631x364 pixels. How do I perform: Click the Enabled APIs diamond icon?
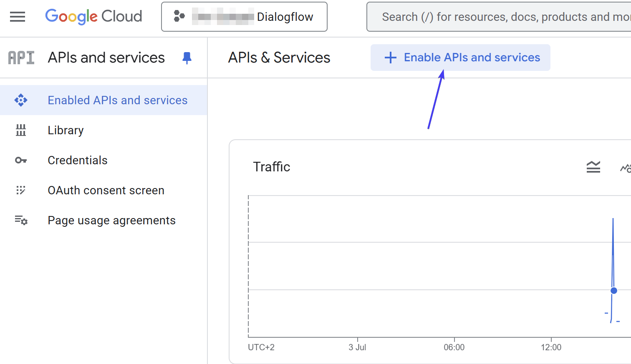click(x=21, y=100)
